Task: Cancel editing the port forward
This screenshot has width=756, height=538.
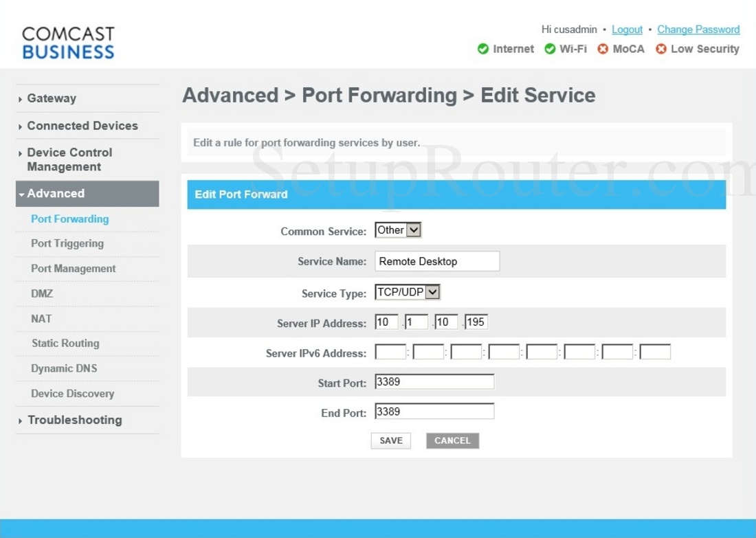Action: tap(452, 440)
